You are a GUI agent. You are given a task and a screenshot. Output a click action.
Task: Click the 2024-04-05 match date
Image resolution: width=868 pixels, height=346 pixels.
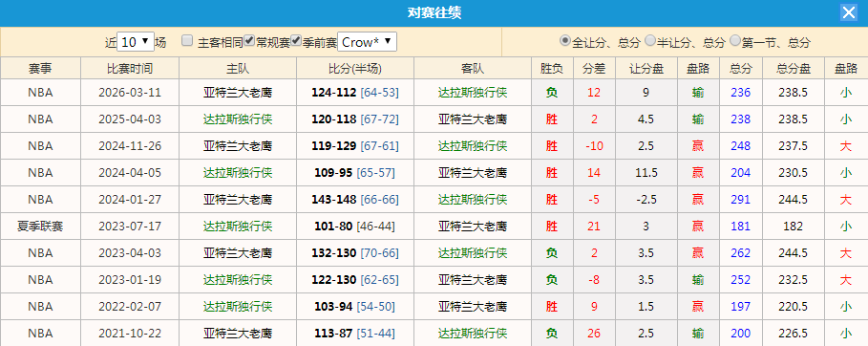[130, 172]
